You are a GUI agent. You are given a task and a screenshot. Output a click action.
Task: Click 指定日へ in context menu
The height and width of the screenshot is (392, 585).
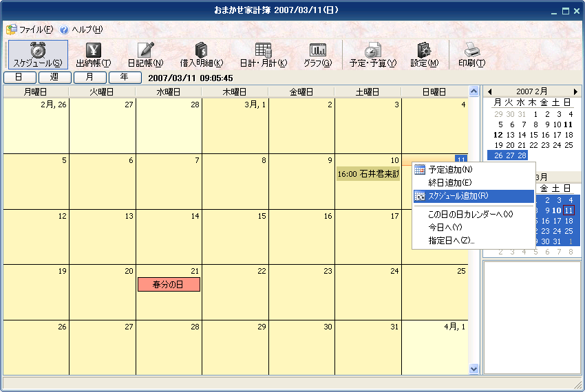point(451,241)
